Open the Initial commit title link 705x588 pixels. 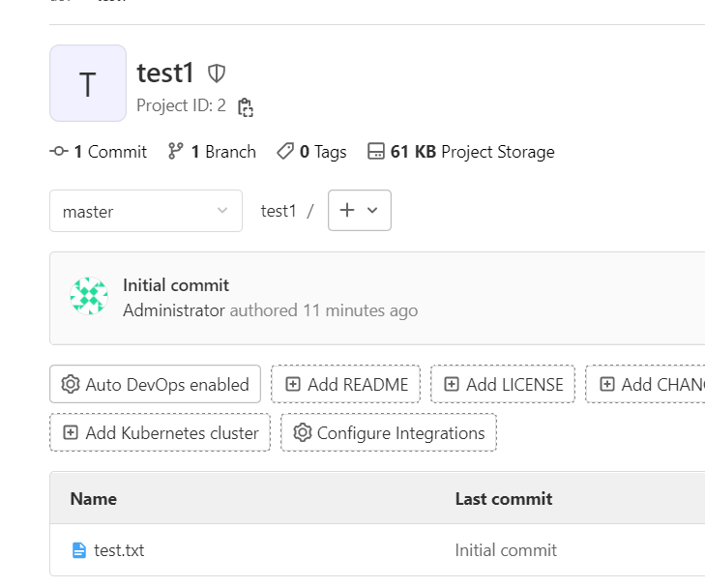[x=176, y=285]
